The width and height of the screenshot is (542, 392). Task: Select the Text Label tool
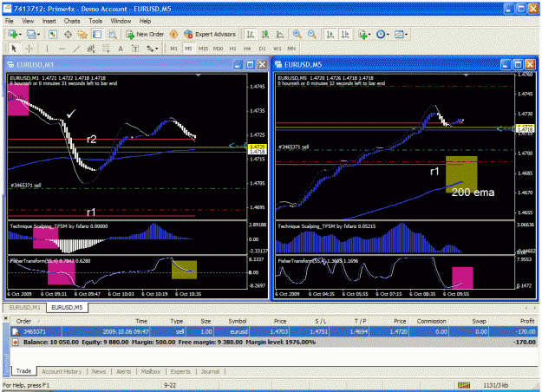point(135,49)
